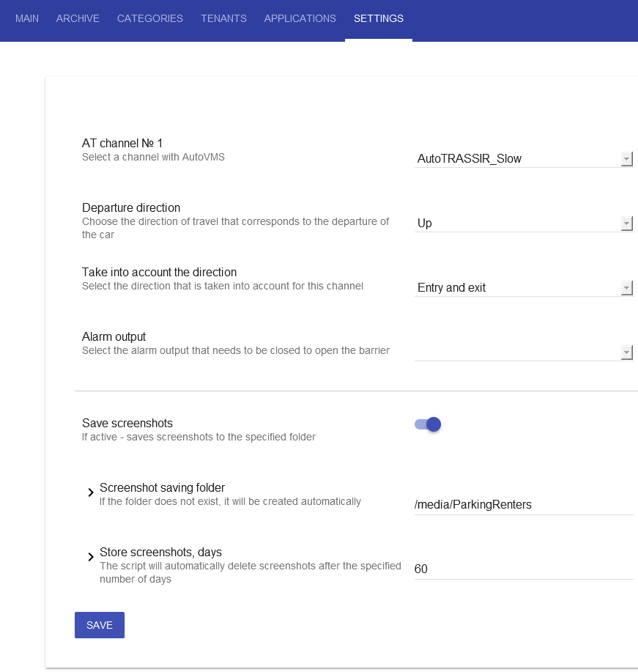Viewport: 638px width, 672px height.
Task: Click the Alarm output dropdown arrow
Action: (626, 352)
